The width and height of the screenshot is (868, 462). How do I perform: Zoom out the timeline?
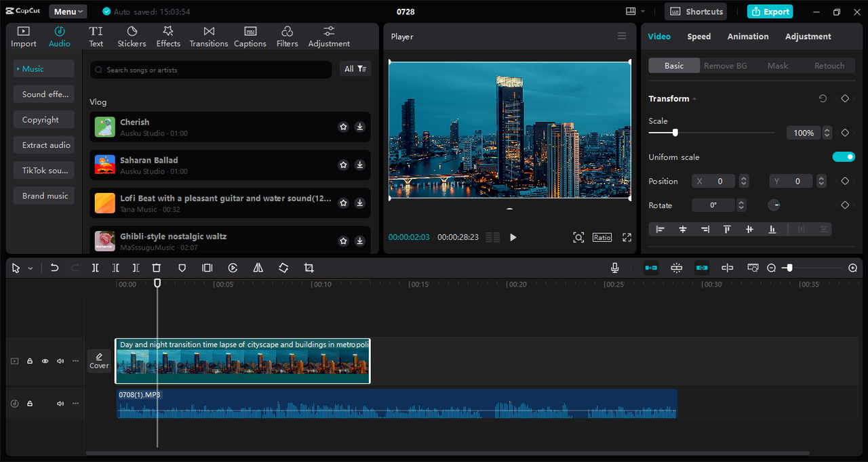pyautogui.click(x=771, y=268)
